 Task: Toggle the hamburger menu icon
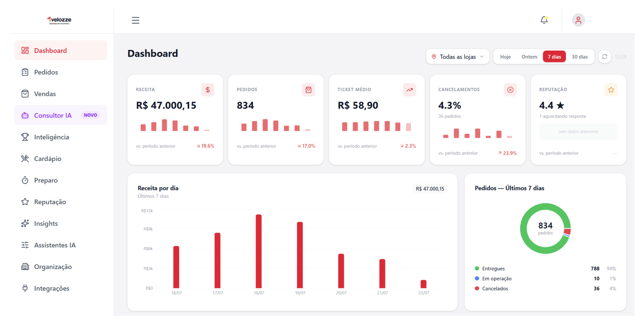click(x=136, y=20)
